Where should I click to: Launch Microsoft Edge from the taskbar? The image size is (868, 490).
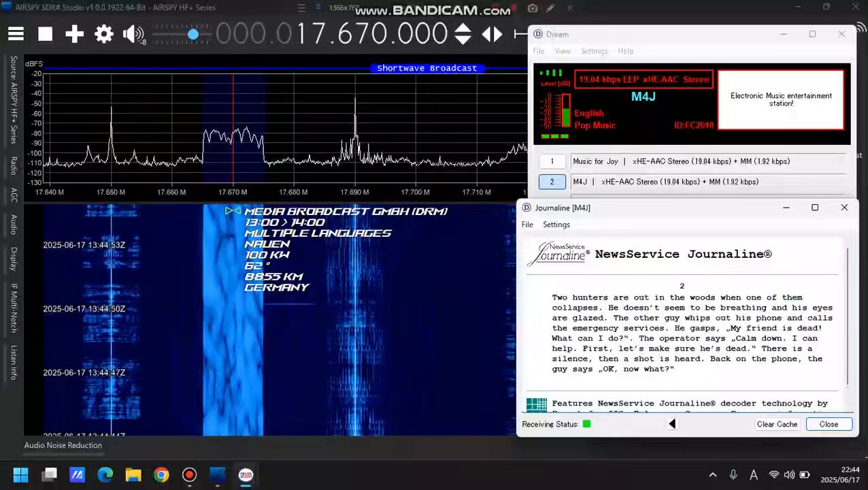105,474
